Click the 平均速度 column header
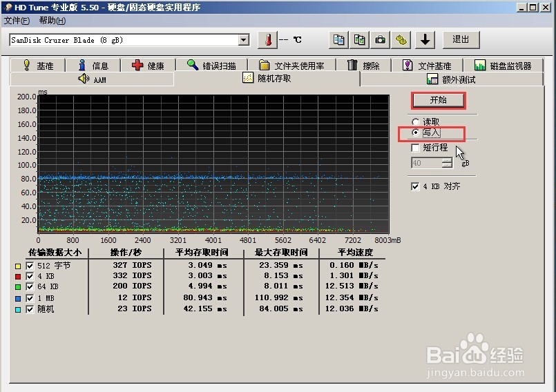Screen dimensions: 556x392 pos(355,253)
